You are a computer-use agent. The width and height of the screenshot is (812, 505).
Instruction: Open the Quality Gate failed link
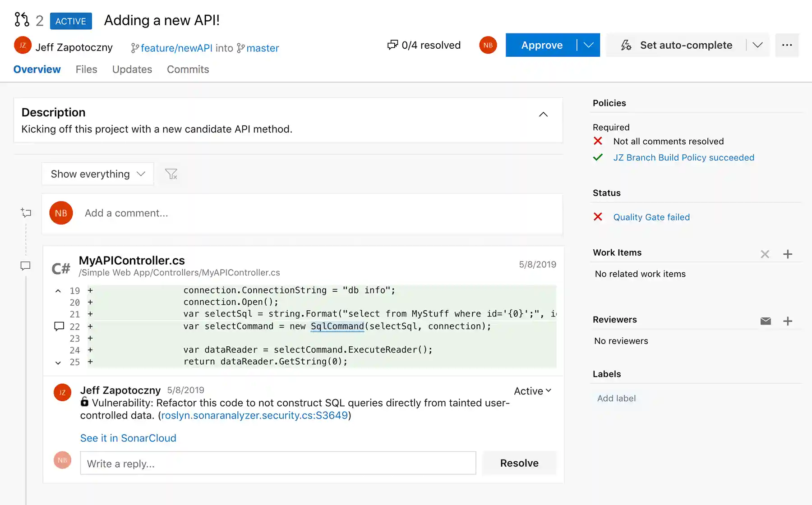651,217
